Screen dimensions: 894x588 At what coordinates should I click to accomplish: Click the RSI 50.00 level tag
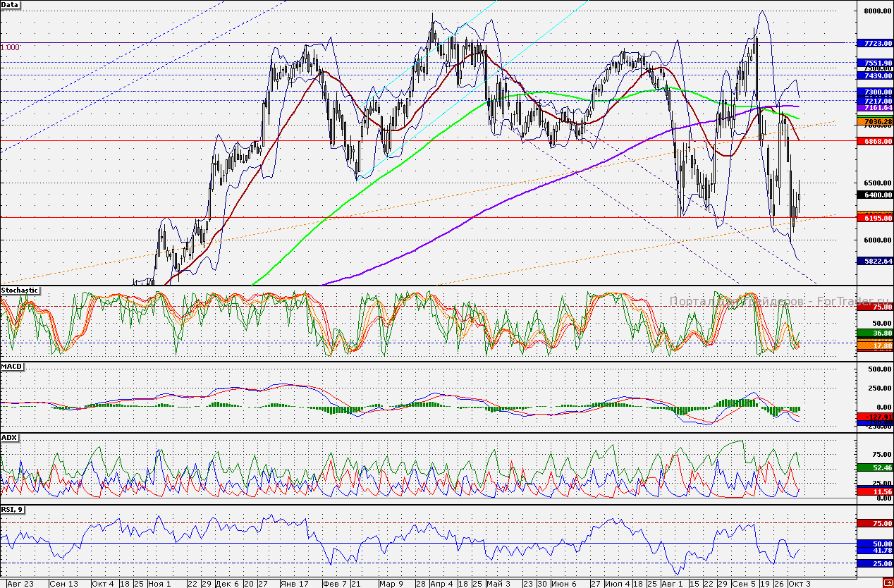point(874,544)
